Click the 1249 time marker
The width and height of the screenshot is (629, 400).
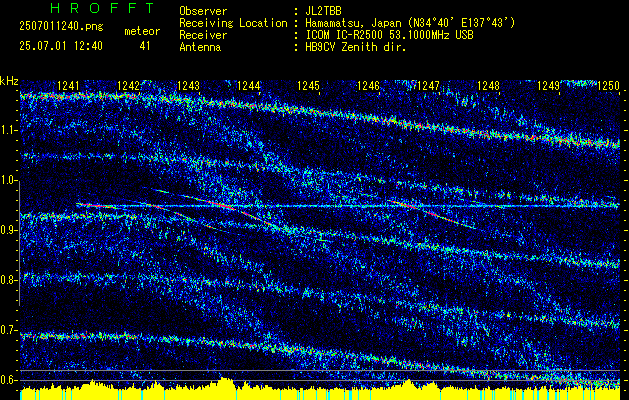coord(548,86)
